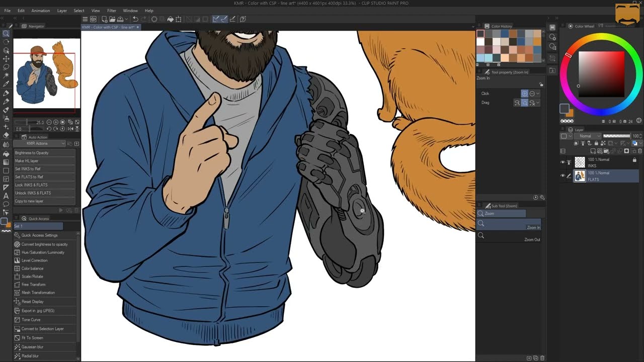The width and height of the screenshot is (644, 362).
Task: Toggle Snap to ruler in command bar
Action: 215,19
